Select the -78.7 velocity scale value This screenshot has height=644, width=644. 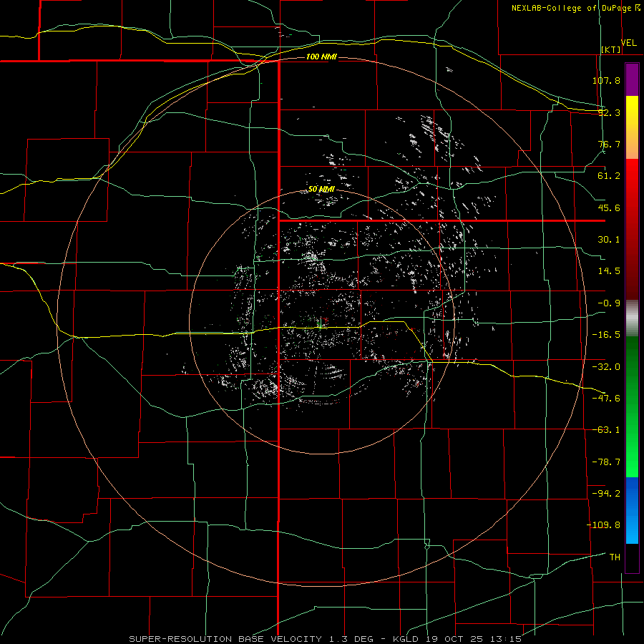606,462
